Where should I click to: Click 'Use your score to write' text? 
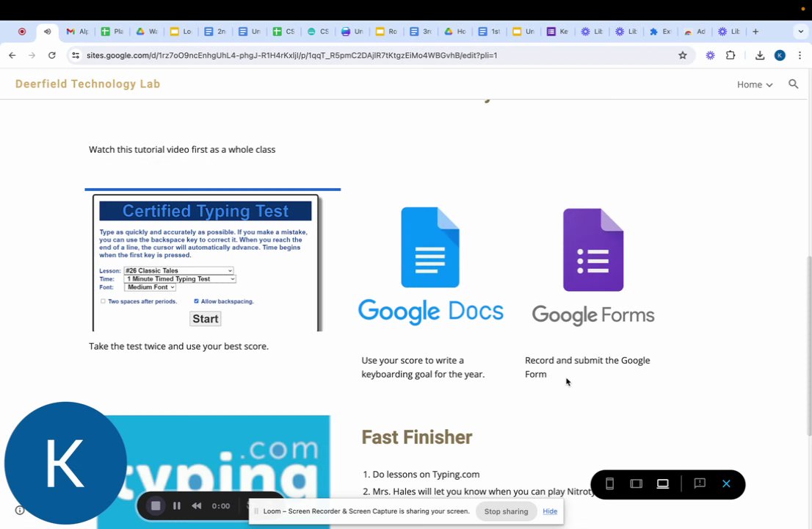(x=423, y=367)
